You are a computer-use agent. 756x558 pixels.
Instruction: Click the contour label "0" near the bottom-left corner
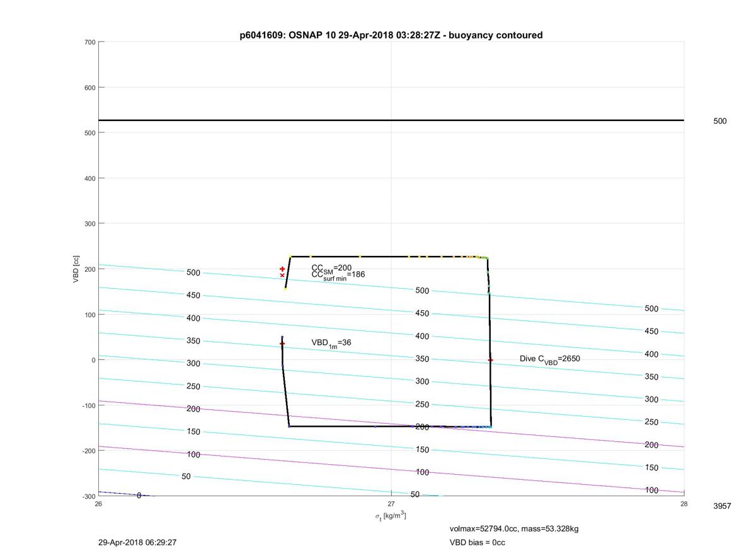pyautogui.click(x=139, y=496)
